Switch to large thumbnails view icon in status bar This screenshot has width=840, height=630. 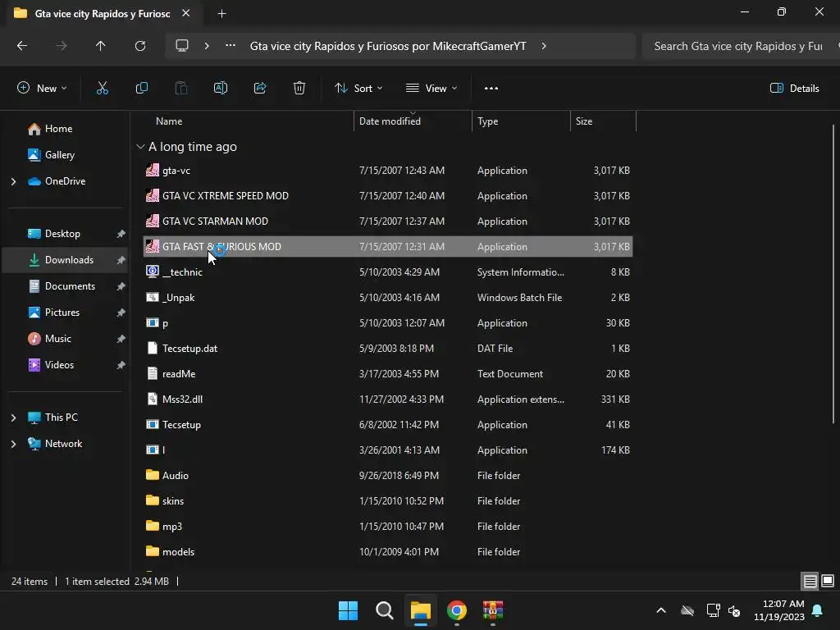pyautogui.click(x=828, y=582)
